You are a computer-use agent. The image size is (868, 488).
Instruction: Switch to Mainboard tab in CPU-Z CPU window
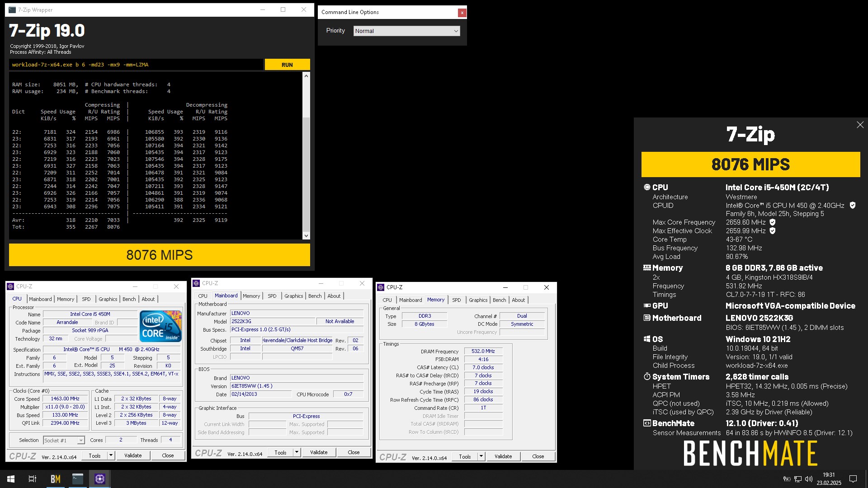tap(40, 299)
